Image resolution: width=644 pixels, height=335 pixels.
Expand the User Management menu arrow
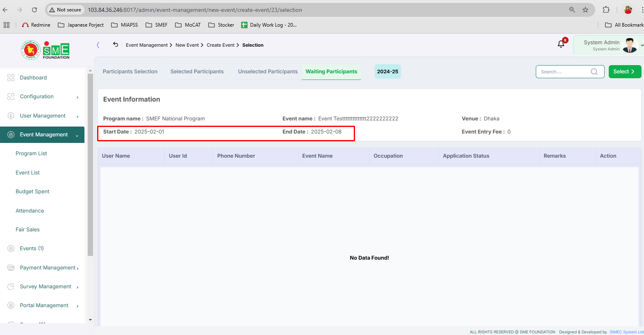point(77,117)
